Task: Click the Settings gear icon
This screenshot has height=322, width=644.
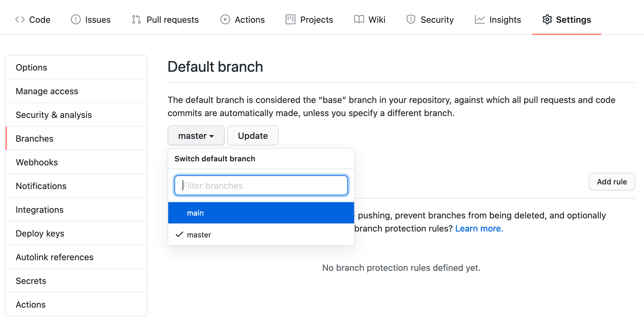Action: pyautogui.click(x=547, y=19)
